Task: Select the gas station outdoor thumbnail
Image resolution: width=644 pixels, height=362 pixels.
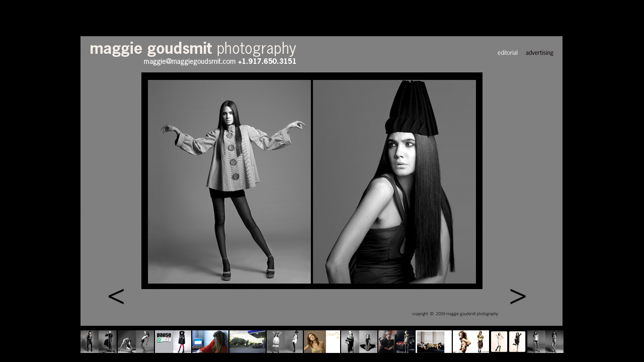Action: tap(248, 342)
